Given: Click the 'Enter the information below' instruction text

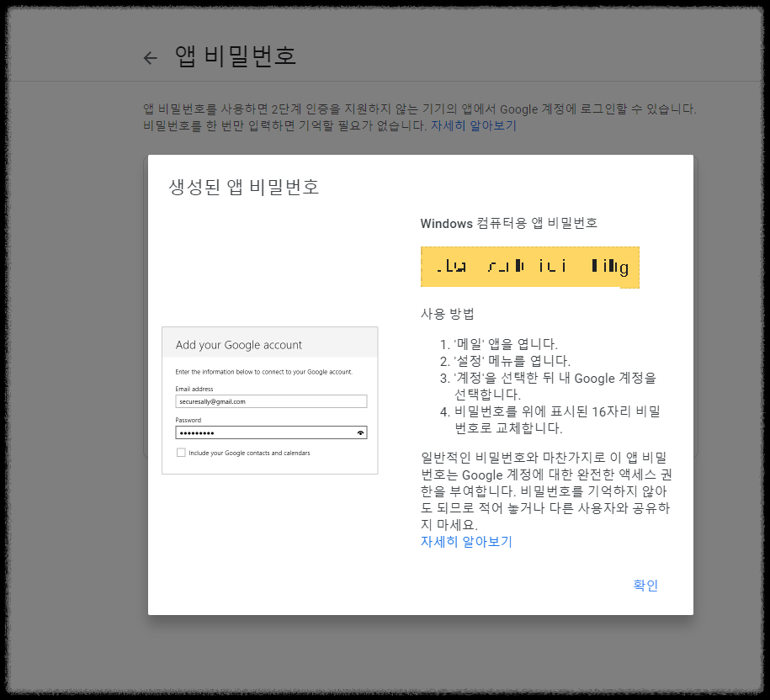Looking at the screenshot, I should pyautogui.click(x=263, y=372).
